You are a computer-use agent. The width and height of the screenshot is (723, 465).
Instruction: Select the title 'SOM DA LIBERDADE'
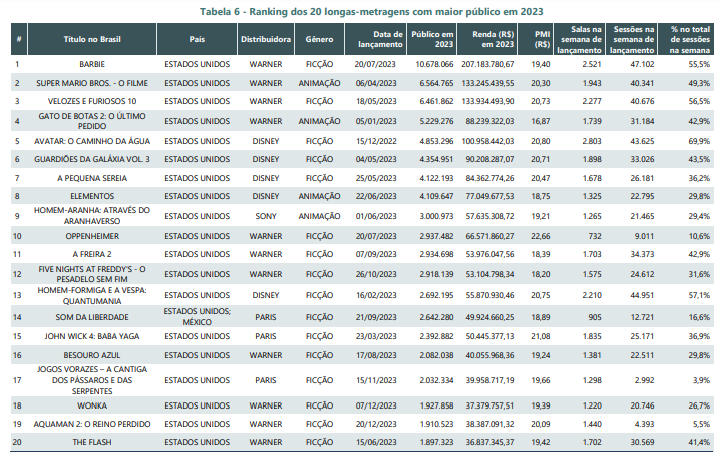point(92,317)
